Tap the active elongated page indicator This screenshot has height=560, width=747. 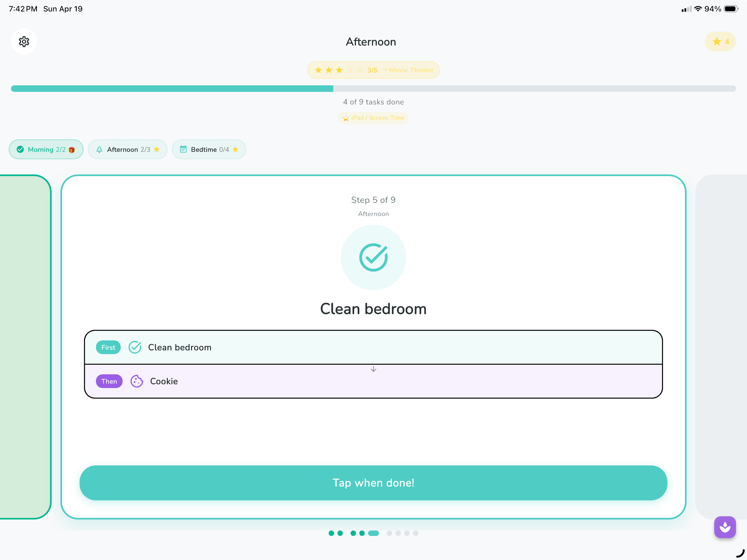point(373,533)
